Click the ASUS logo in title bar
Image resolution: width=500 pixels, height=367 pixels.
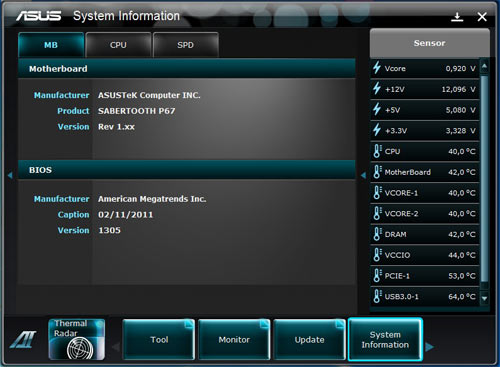coord(39,16)
